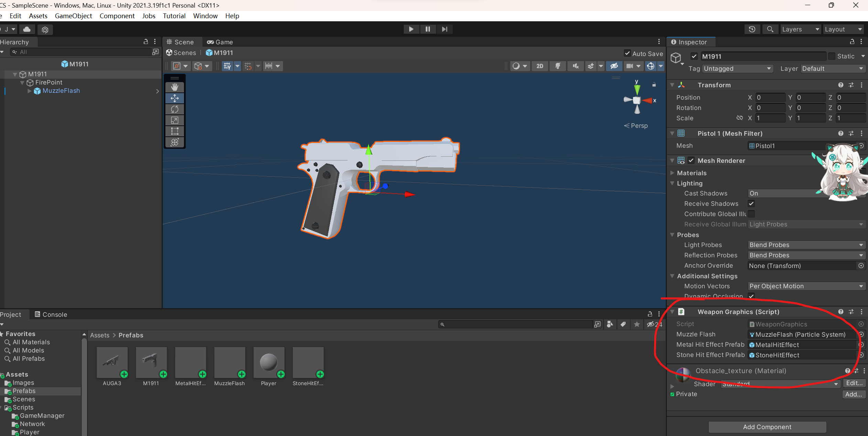Viewport: 868px width, 436px height.
Task: Open the Gizmos toggle icon
Action: pos(651,66)
